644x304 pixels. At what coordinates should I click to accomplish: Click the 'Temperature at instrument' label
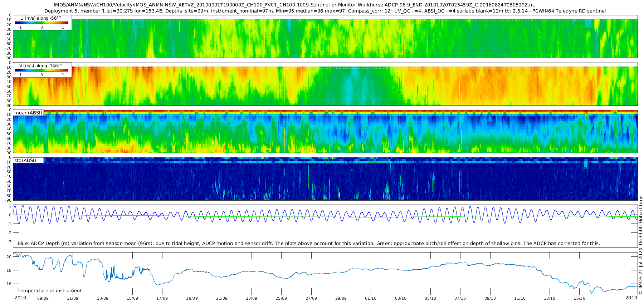point(49,290)
